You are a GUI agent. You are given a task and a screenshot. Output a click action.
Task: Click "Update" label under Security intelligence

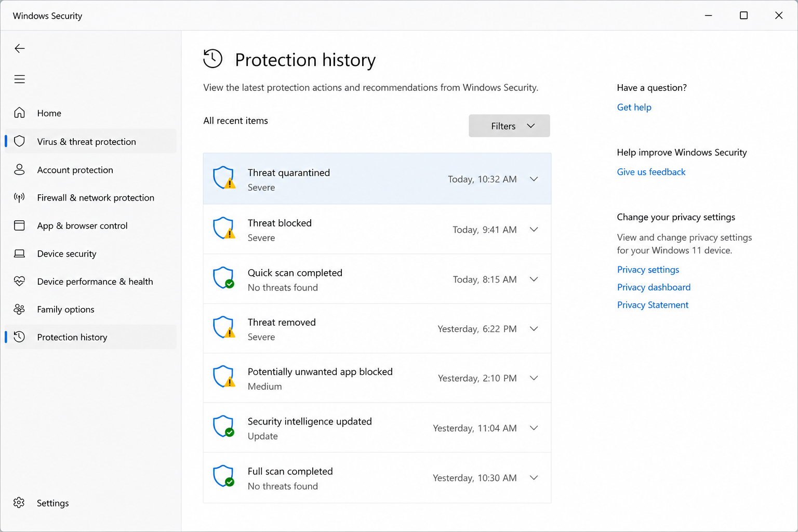click(x=262, y=436)
